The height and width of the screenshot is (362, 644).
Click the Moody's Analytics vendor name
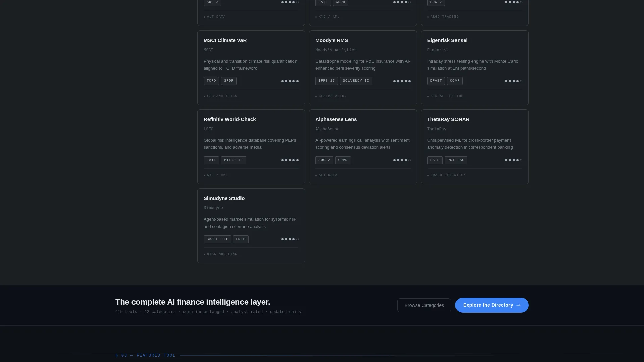(x=336, y=50)
